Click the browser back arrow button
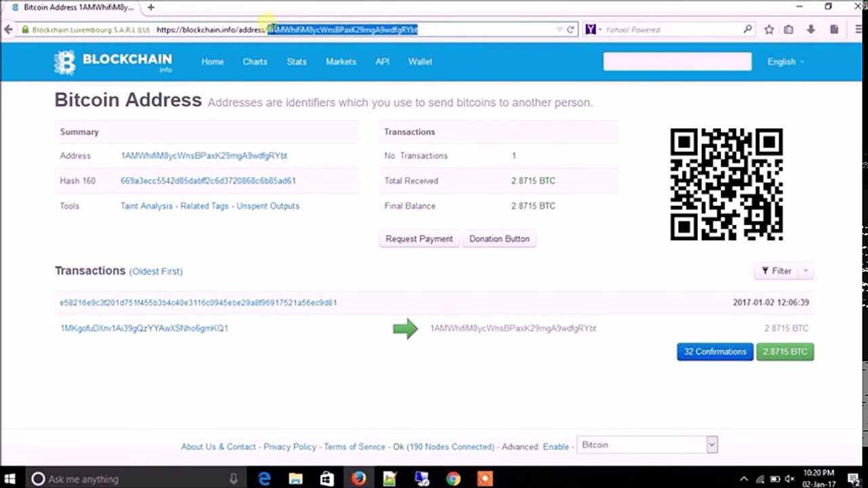 [x=8, y=30]
